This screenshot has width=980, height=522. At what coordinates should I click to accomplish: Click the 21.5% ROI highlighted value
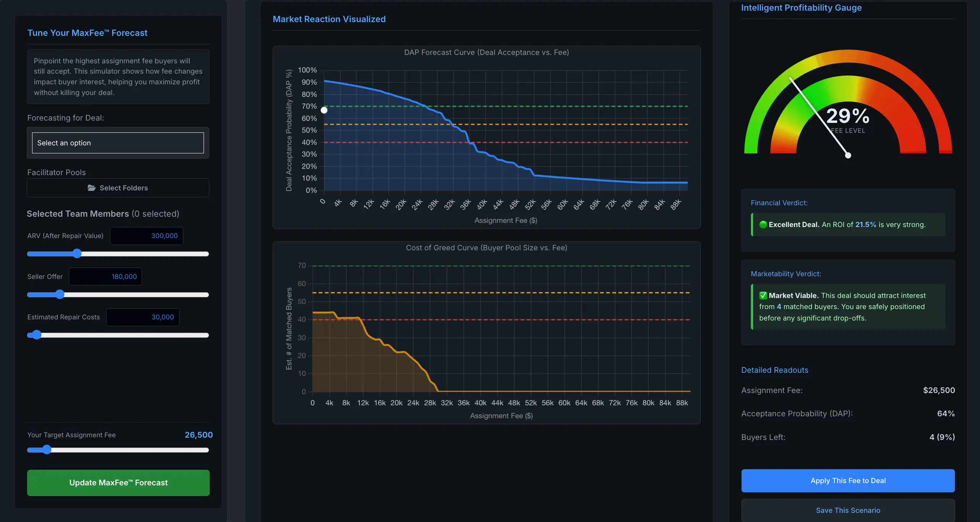tap(865, 225)
